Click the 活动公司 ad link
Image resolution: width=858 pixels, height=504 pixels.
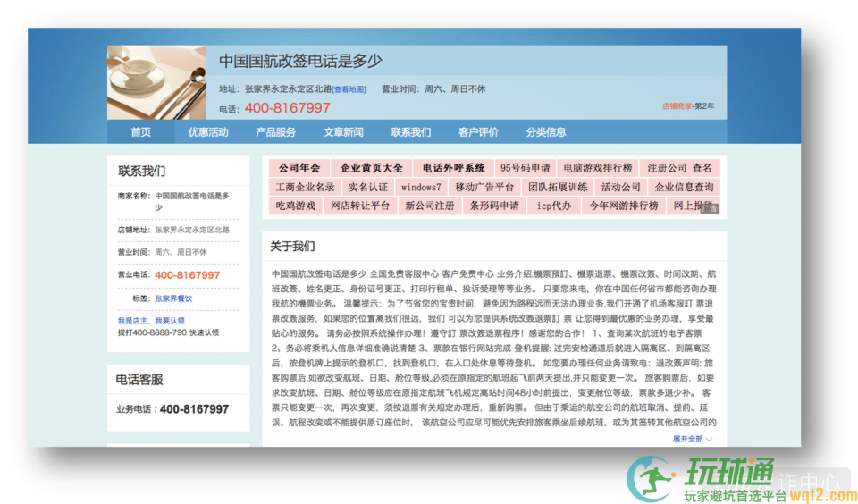(x=620, y=187)
